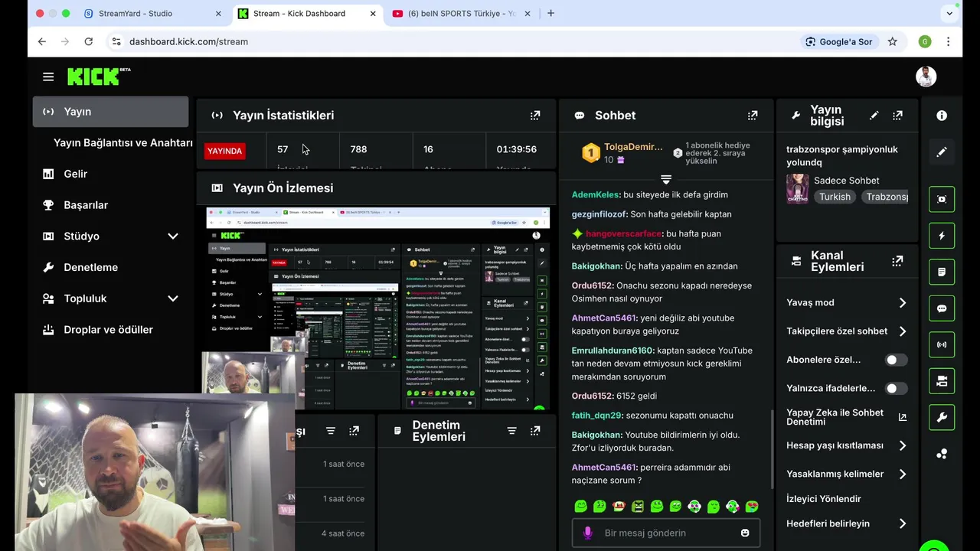Open Hesap yaşı kısıtlaması options

tap(847, 445)
